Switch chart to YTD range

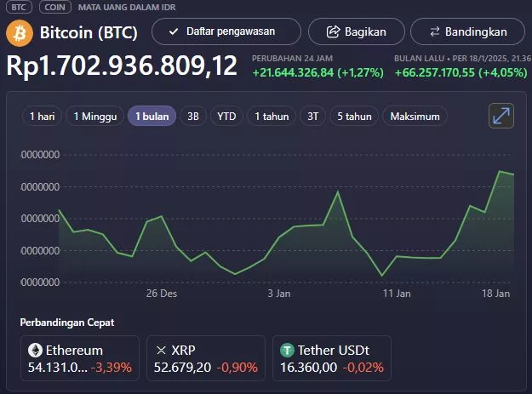(226, 117)
